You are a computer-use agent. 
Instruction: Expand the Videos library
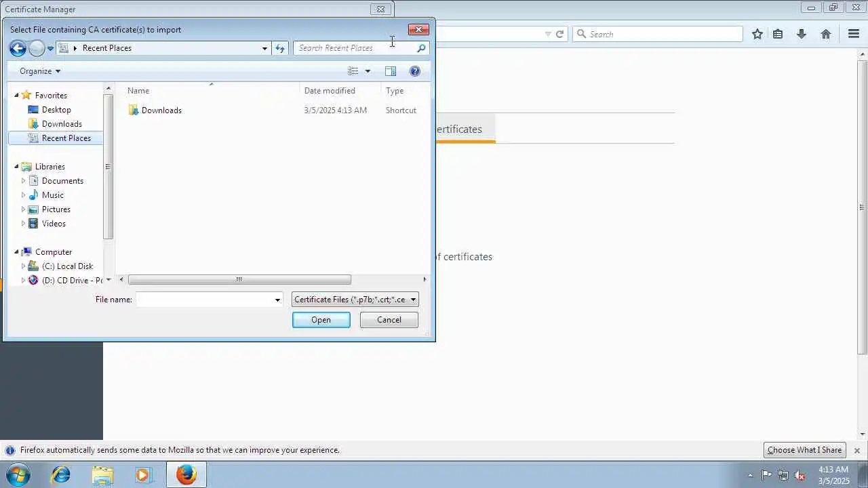(24, 224)
